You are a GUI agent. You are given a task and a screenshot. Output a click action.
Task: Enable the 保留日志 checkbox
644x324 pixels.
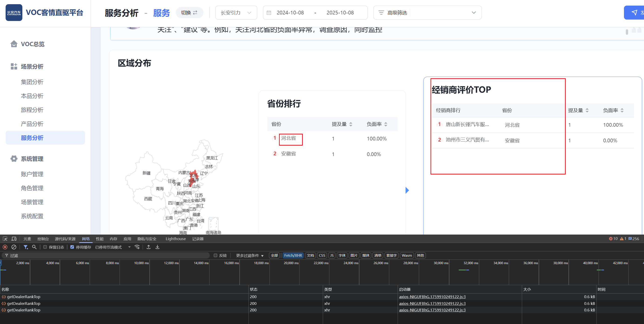(x=45, y=247)
